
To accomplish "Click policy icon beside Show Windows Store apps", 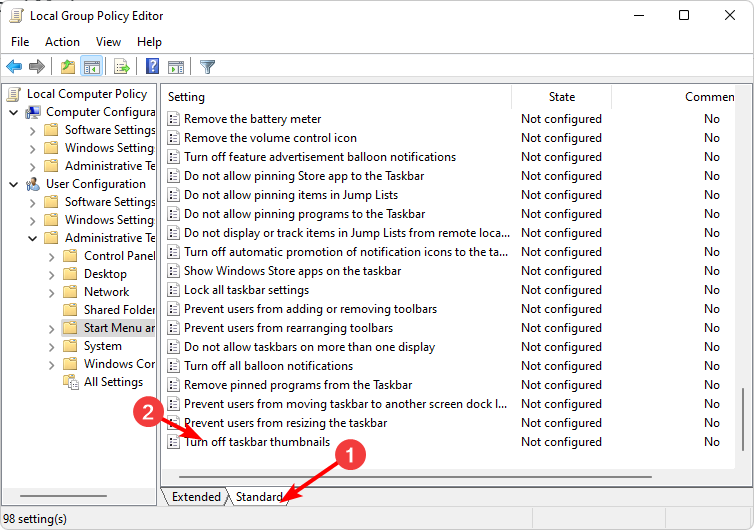I will (173, 271).
